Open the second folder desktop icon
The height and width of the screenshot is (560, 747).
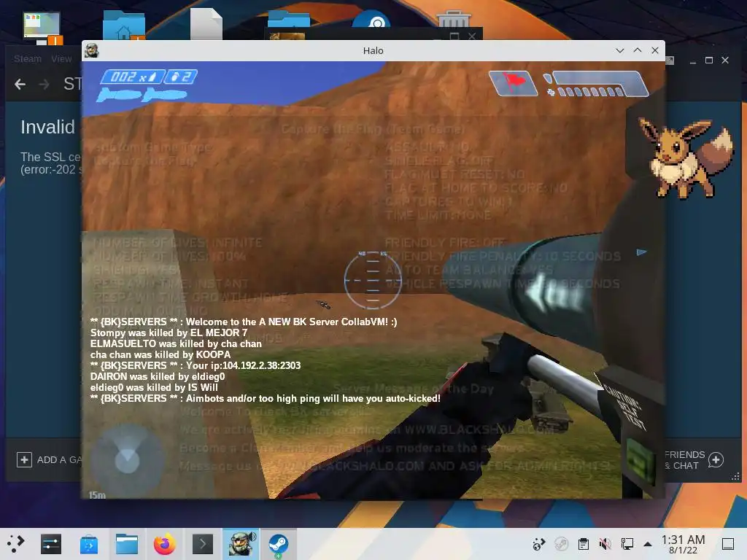289,18
